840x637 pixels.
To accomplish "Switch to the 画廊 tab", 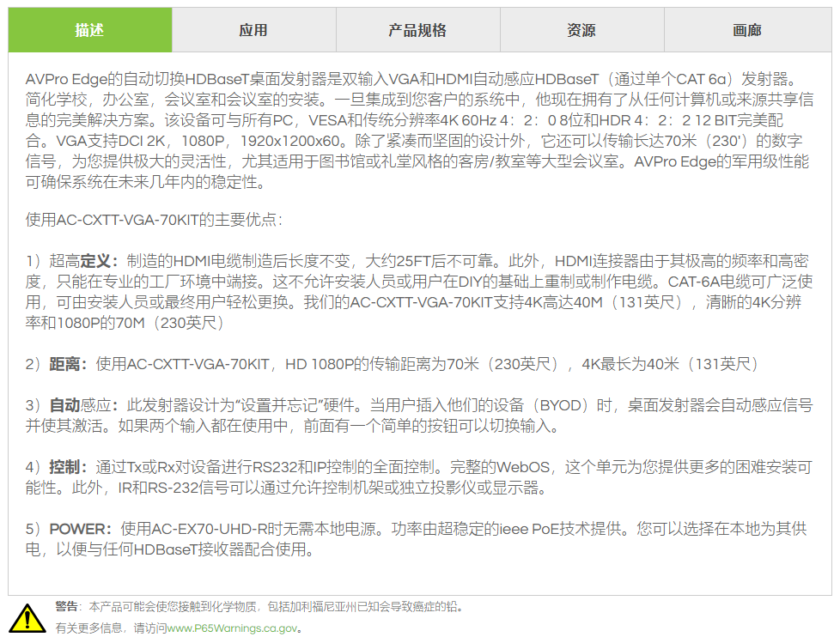I will click(748, 30).
